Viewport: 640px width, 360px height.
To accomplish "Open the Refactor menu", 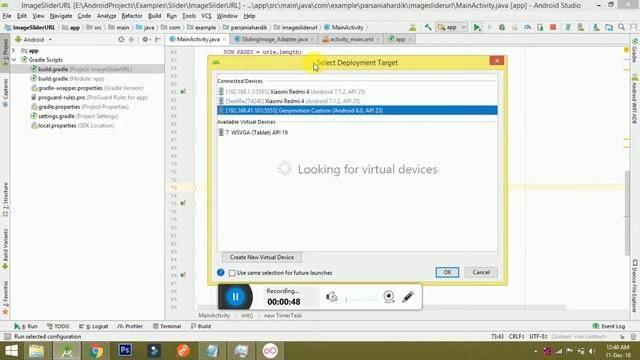I will (x=132, y=16).
